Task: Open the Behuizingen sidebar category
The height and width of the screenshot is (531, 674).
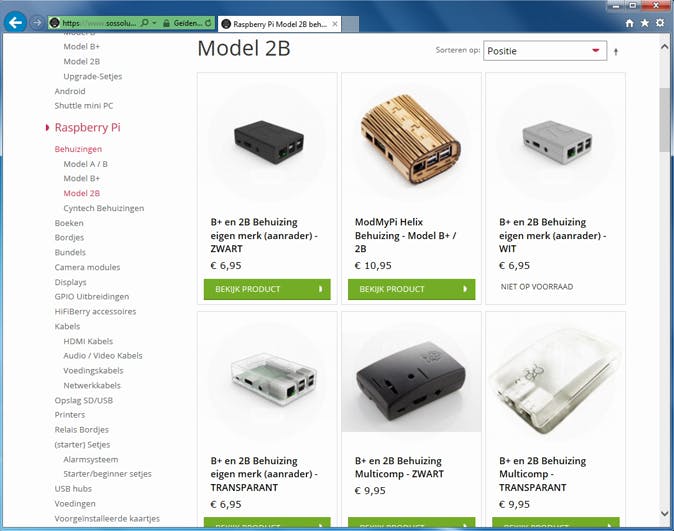Action: [78, 149]
